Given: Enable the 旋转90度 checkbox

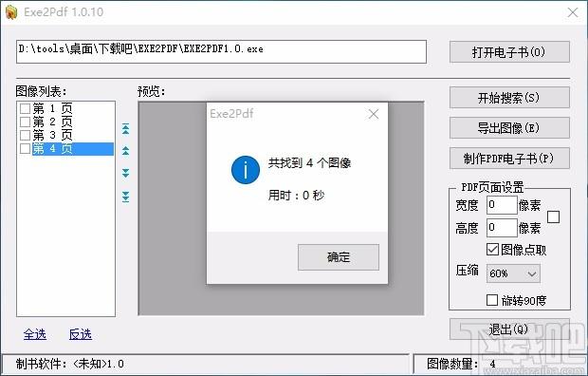Looking at the screenshot, I should click(x=492, y=300).
